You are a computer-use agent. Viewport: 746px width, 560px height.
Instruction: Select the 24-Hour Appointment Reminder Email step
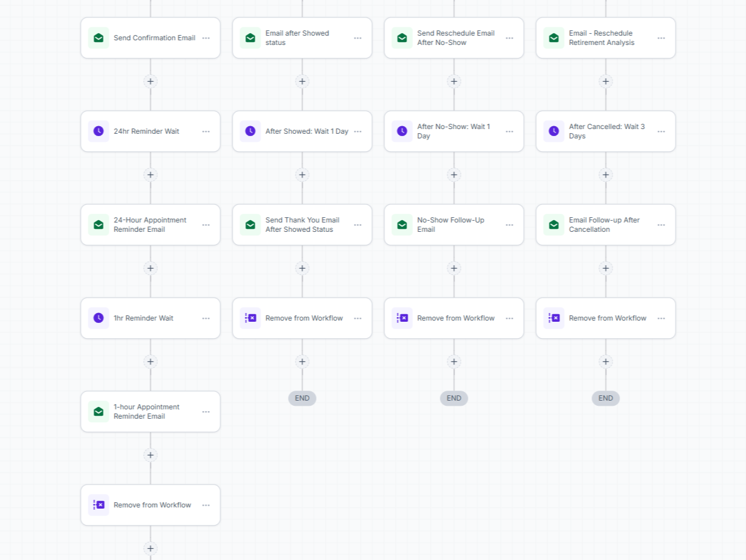coord(151,225)
